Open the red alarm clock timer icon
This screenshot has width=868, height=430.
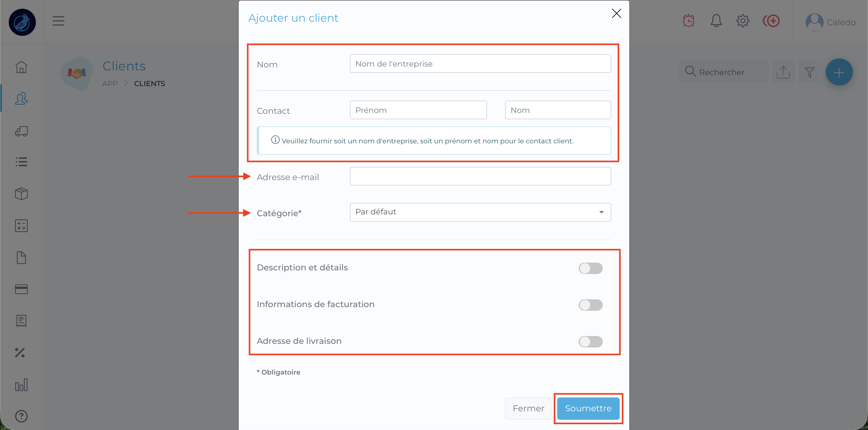tap(688, 21)
